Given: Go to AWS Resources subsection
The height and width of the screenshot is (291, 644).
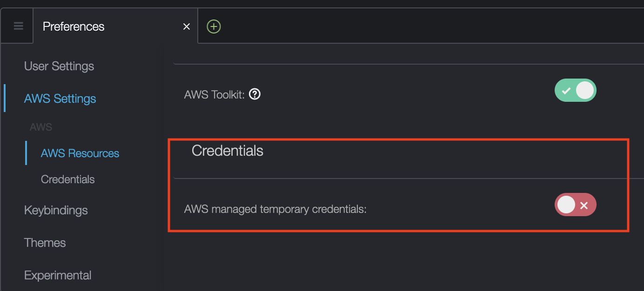Looking at the screenshot, I should (80, 153).
